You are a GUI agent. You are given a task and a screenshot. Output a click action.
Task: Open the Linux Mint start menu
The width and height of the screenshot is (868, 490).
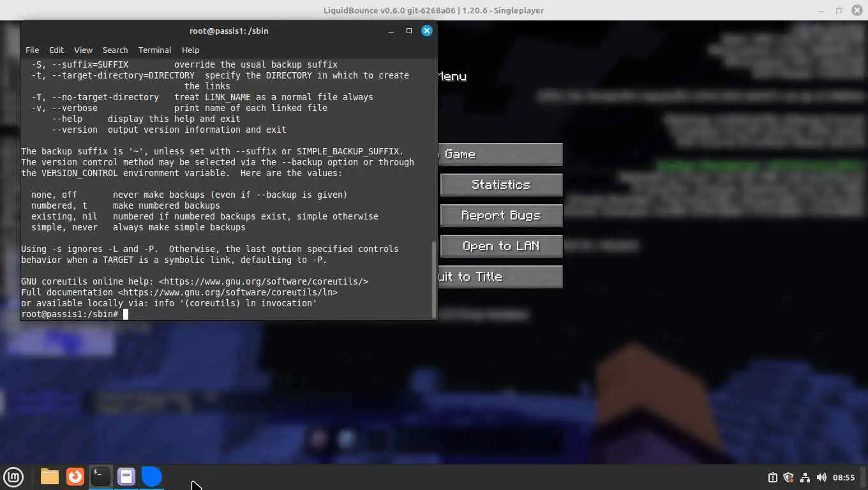pos(13,477)
